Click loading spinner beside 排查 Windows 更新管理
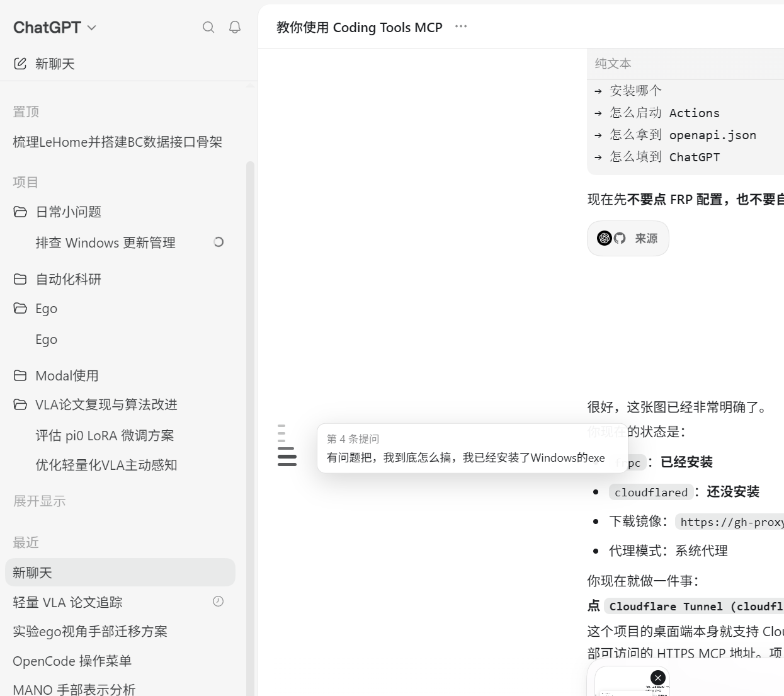 219,242
